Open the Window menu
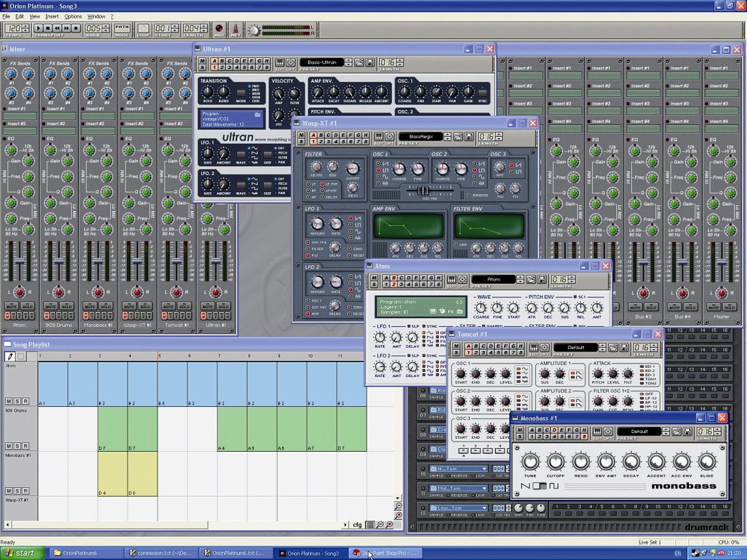747x560 pixels. pos(96,16)
